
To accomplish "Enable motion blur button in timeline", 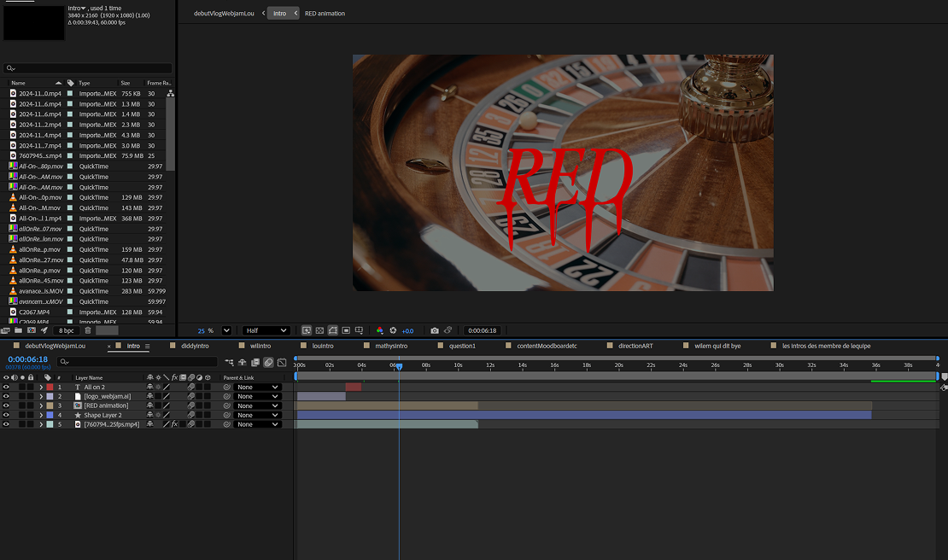I will [x=268, y=362].
